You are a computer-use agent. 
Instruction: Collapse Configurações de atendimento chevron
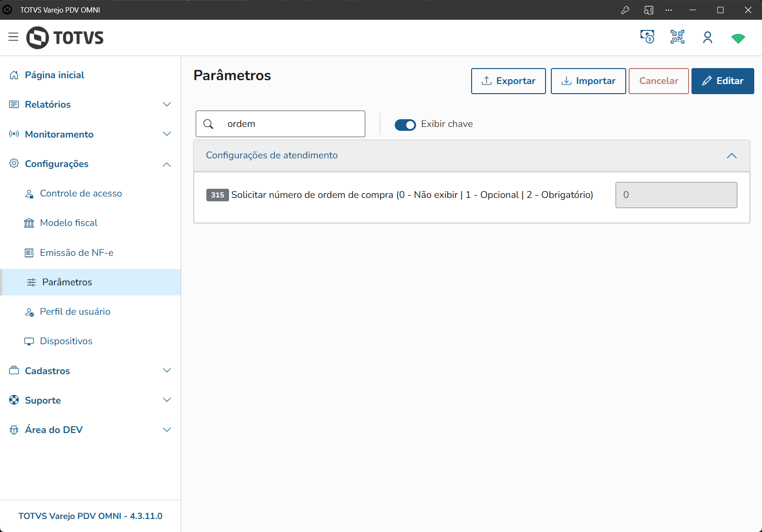[732, 155]
